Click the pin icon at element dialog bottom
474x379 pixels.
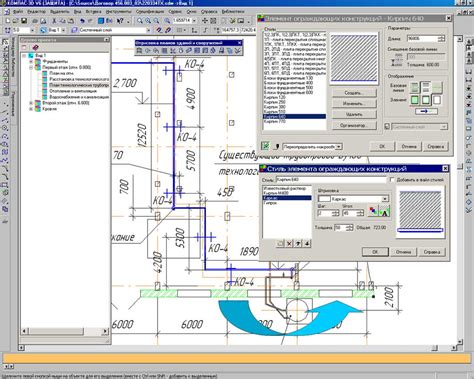[276, 146]
